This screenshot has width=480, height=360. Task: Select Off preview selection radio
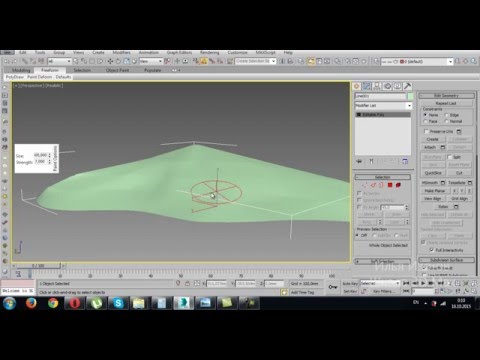(358, 235)
